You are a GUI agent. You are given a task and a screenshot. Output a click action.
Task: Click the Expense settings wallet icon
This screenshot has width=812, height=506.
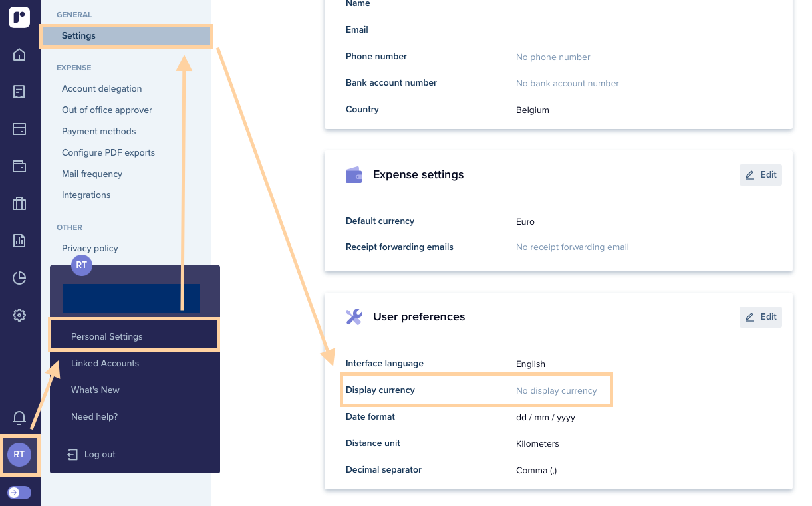[x=354, y=175]
